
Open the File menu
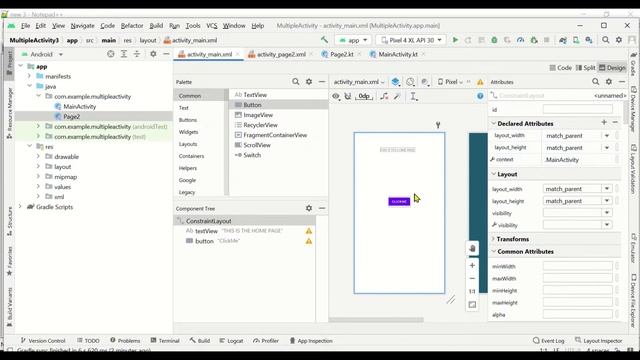pyautogui.click(x=25, y=26)
